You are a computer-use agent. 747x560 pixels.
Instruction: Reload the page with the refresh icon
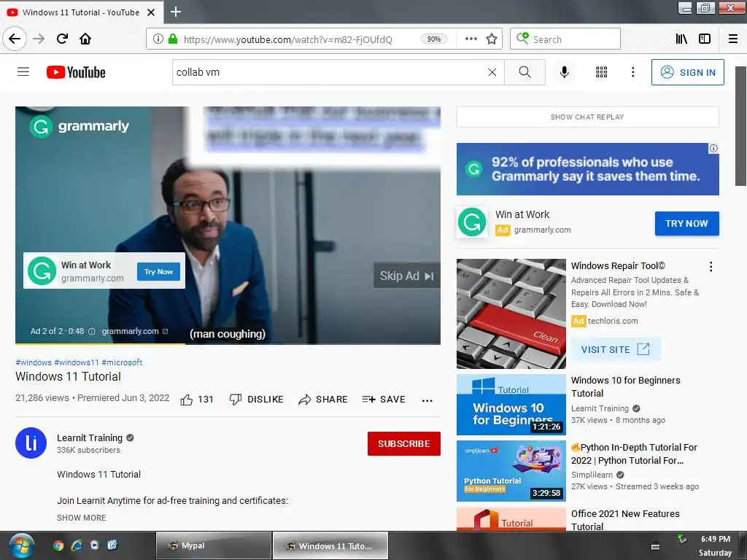(x=63, y=39)
